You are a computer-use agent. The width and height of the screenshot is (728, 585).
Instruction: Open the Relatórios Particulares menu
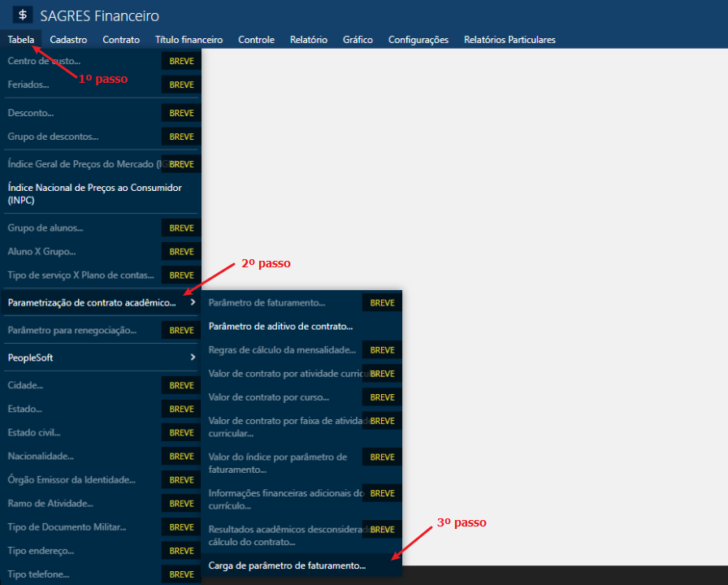pyautogui.click(x=509, y=38)
